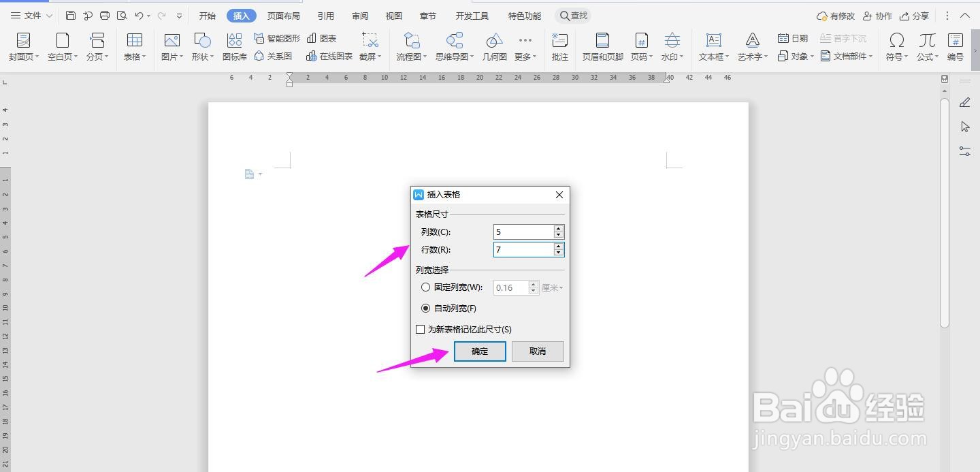Open the 封面页 cover page tool
The image size is (980, 472).
[x=24, y=47]
